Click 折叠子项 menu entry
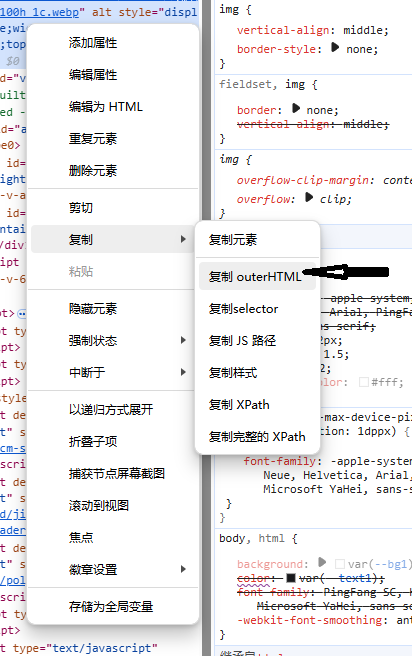412x656 pixels. 113,441
